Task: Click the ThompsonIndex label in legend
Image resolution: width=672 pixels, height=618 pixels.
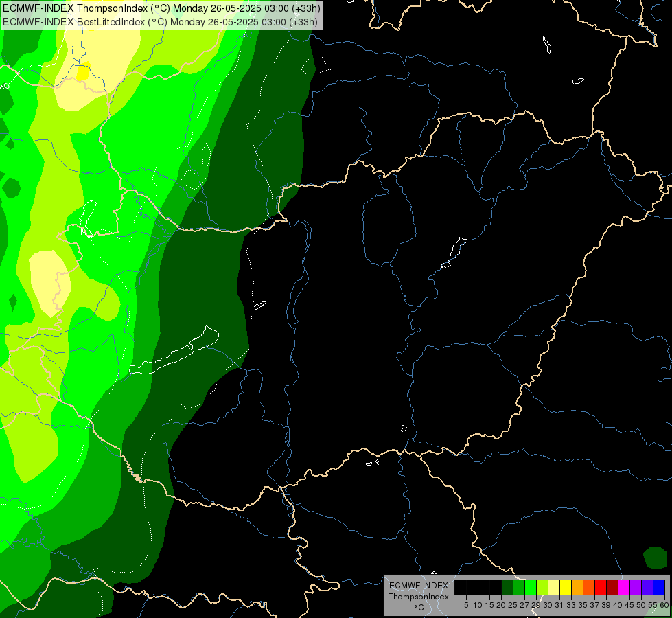Action: point(419,597)
